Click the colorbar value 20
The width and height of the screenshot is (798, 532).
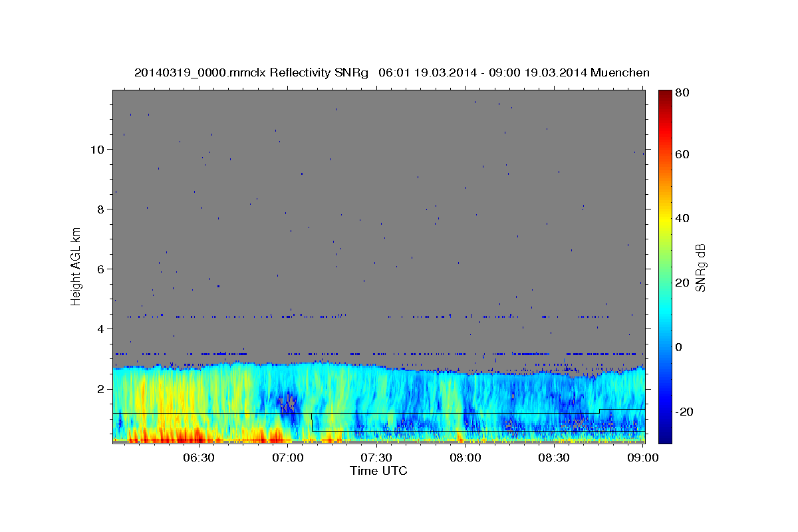[x=683, y=283]
